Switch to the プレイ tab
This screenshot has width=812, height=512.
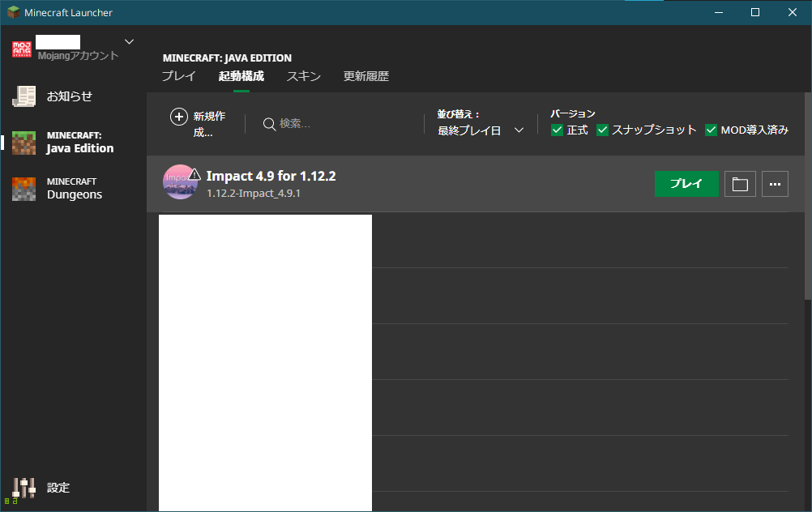pyautogui.click(x=178, y=77)
